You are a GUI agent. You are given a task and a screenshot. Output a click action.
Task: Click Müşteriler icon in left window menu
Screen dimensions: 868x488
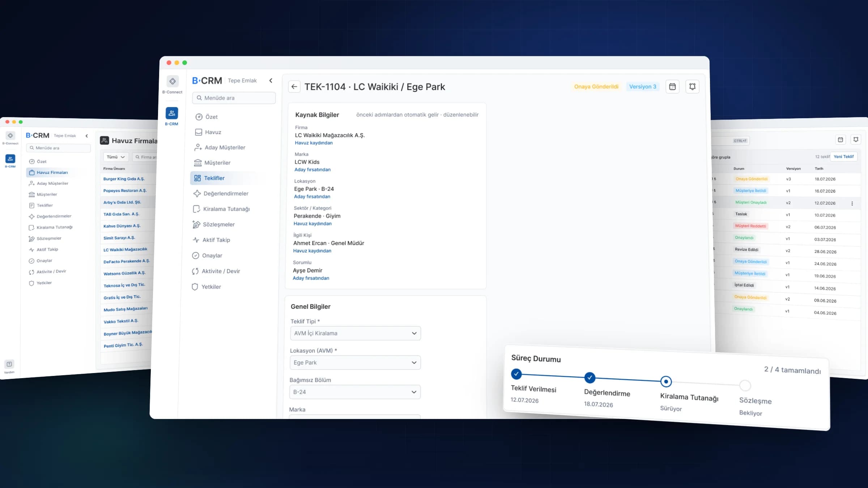[32, 194]
